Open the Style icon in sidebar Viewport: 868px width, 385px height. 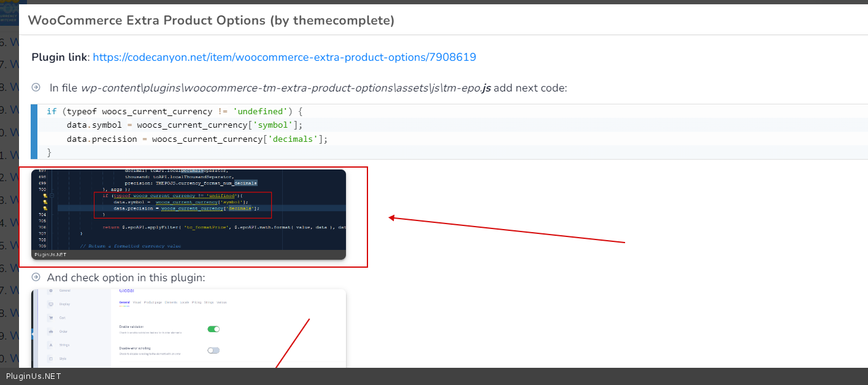point(51,359)
